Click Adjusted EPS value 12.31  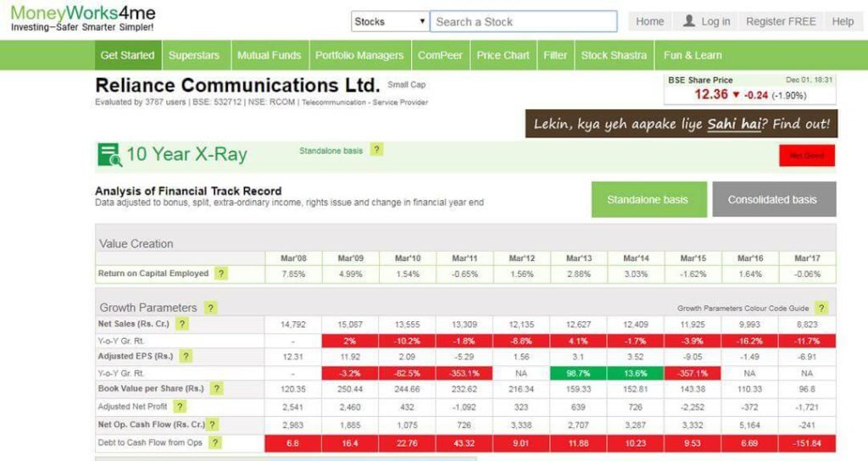click(x=293, y=357)
